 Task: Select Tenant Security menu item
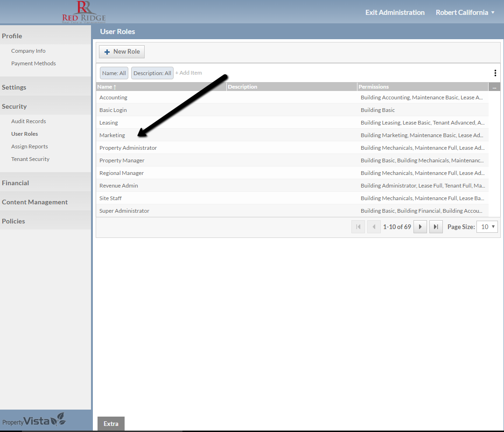pos(30,159)
